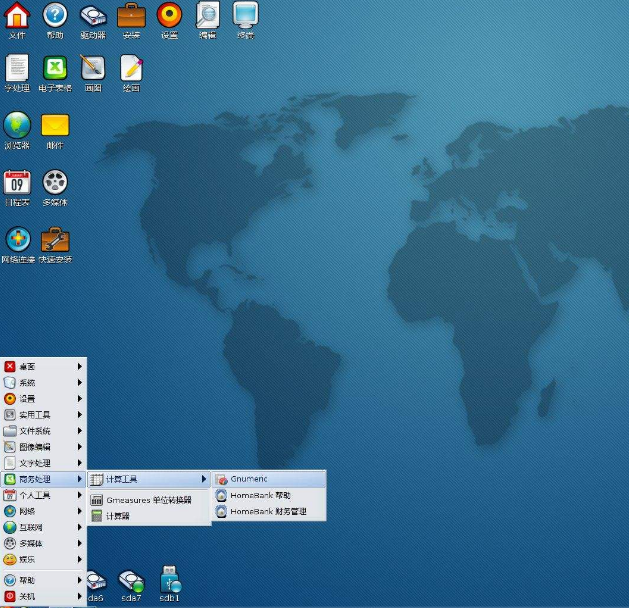Open the 日程表 calendar desktop icon

[x=17, y=182]
